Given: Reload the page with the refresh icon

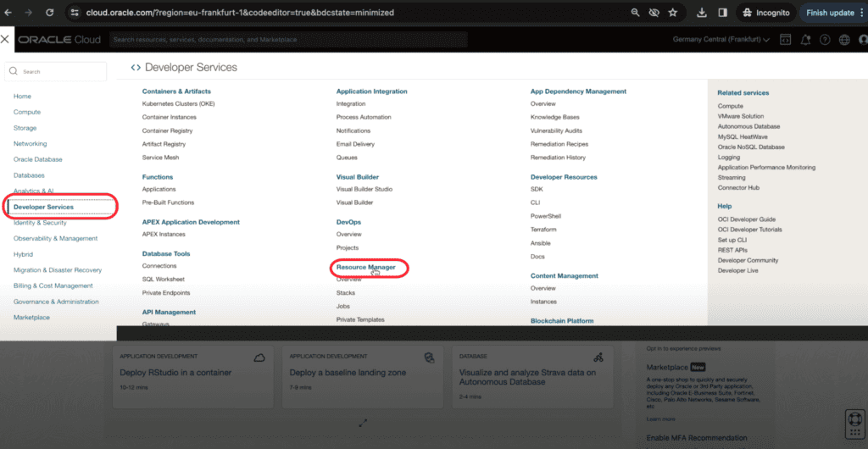Looking at the screenshot, I should [x=50, y=12].
